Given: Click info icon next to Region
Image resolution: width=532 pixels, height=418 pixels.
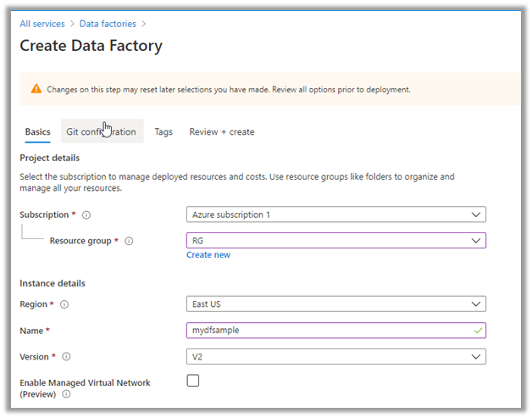Looking at the screenshot, I should 64,304.
